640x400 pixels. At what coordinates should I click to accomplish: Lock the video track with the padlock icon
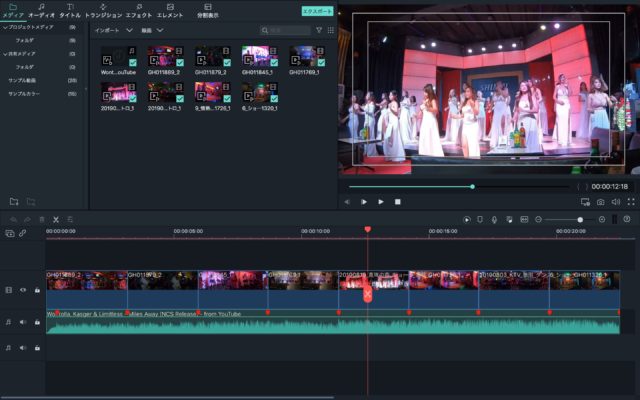pos(37,290)
